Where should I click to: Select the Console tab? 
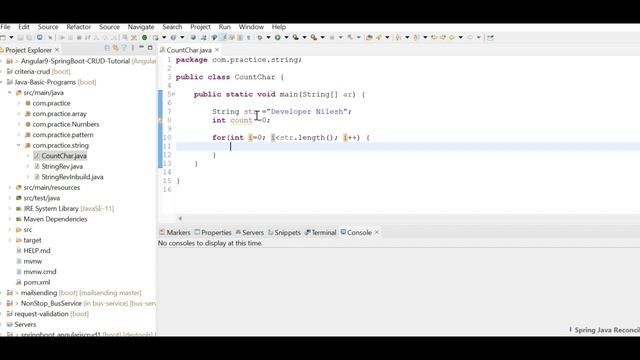[x=356, y=232]
